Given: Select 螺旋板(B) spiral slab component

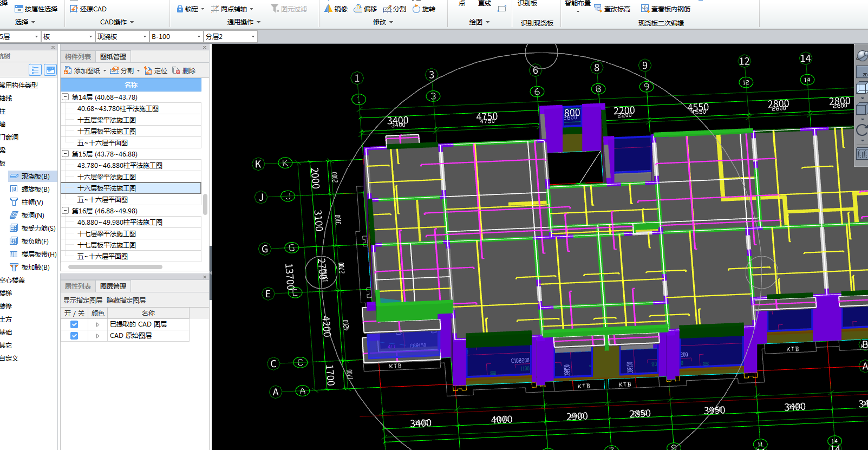Looking at the screenshot, I should [30, 189].
